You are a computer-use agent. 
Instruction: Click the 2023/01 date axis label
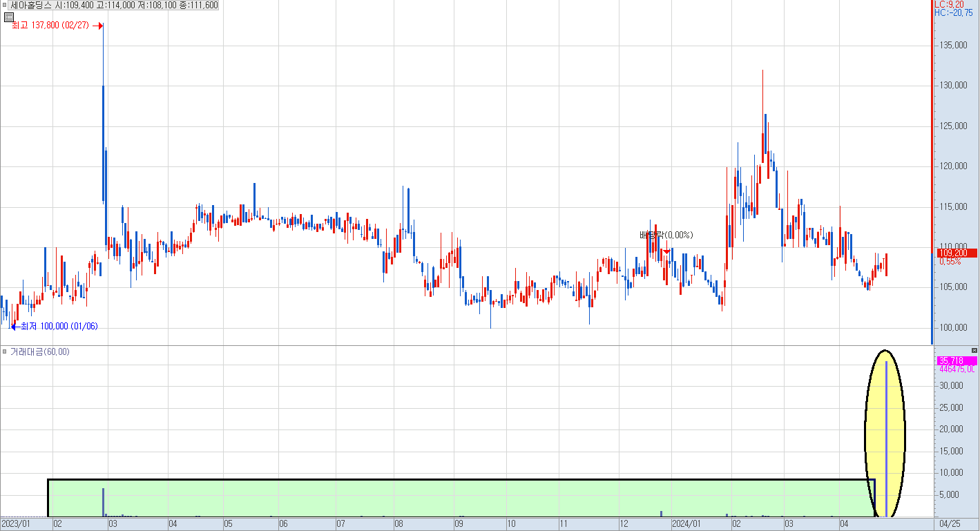[16, 525]
